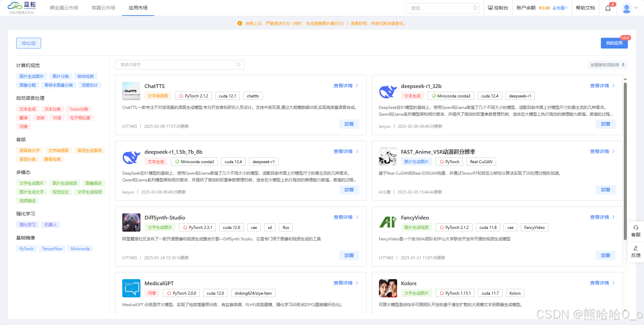Screen dimensions: 644x325
Task: Deploy the ChatTTS application
Action: pyautogui.click(x=349, y=124)
